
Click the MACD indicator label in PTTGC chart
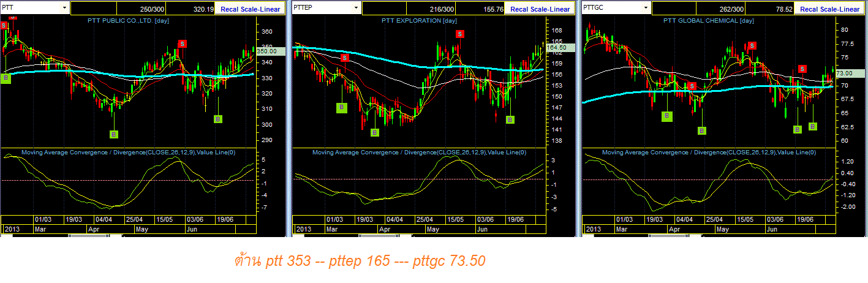pos(709,152)
